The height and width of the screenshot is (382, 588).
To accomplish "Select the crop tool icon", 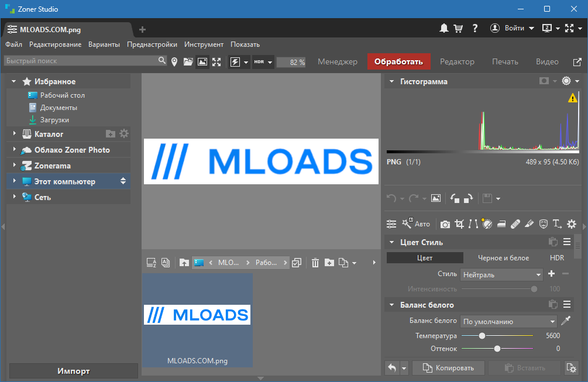I will pyautogui.click(x=459, y=224).
